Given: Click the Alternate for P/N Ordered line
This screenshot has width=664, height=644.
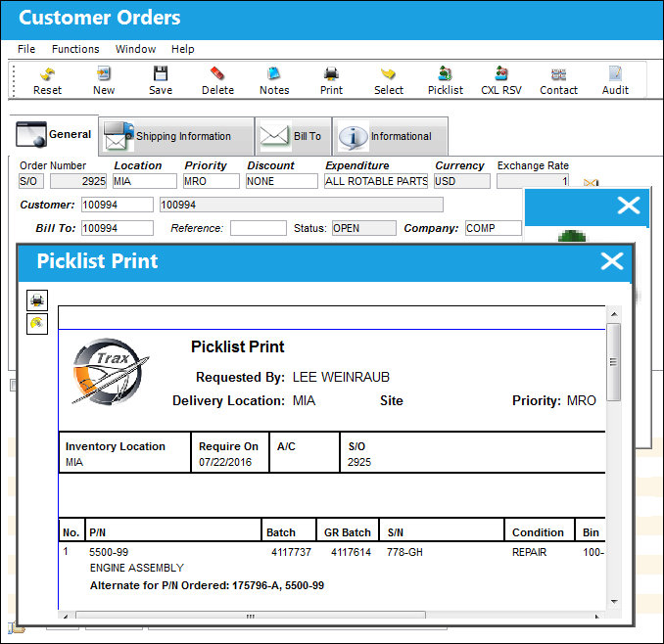Looking at the screenshot, I should point(207,585).
